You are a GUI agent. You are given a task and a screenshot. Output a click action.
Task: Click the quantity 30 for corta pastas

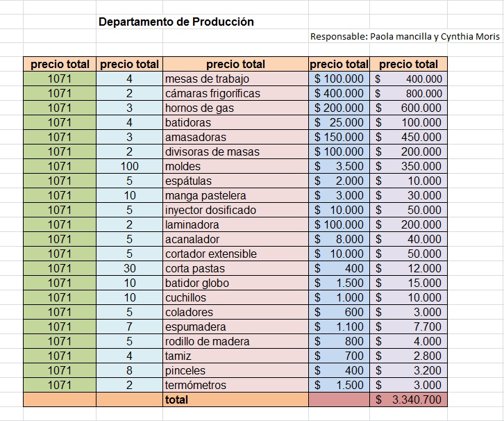coord(130,268)
